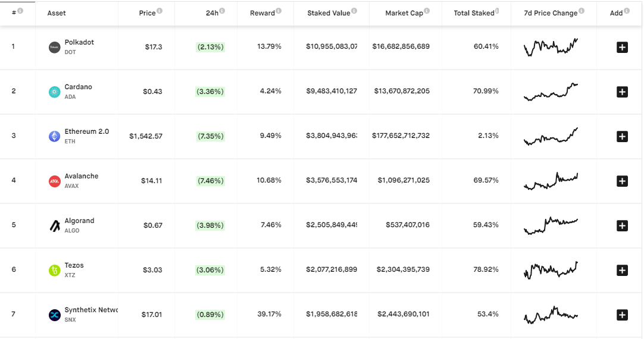Select the 78.92% Tezos total staked value
644x339 pixels.
pos(486,269)
